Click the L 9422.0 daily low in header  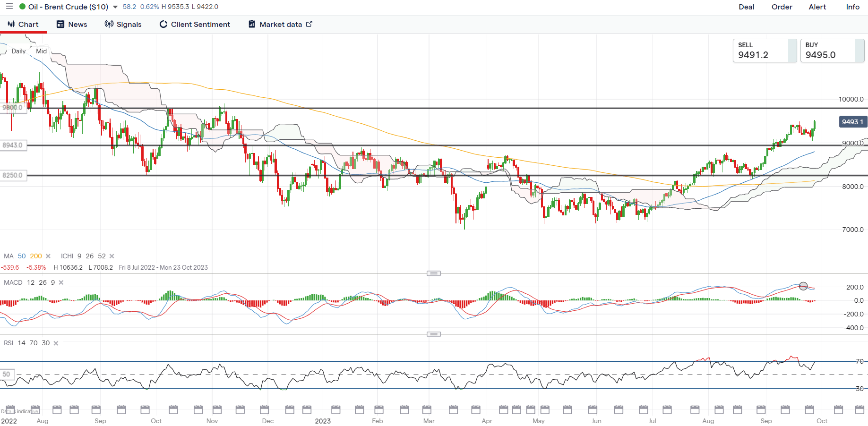point(205,7)
